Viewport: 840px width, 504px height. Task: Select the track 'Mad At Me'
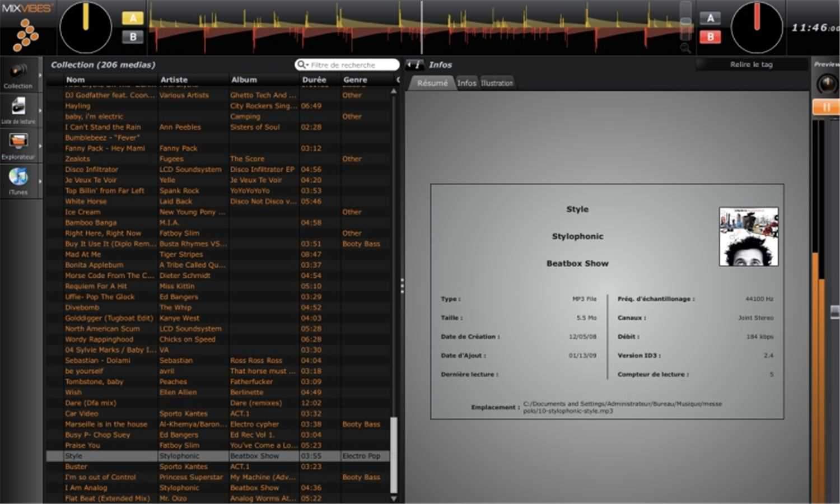pos(218,254)
